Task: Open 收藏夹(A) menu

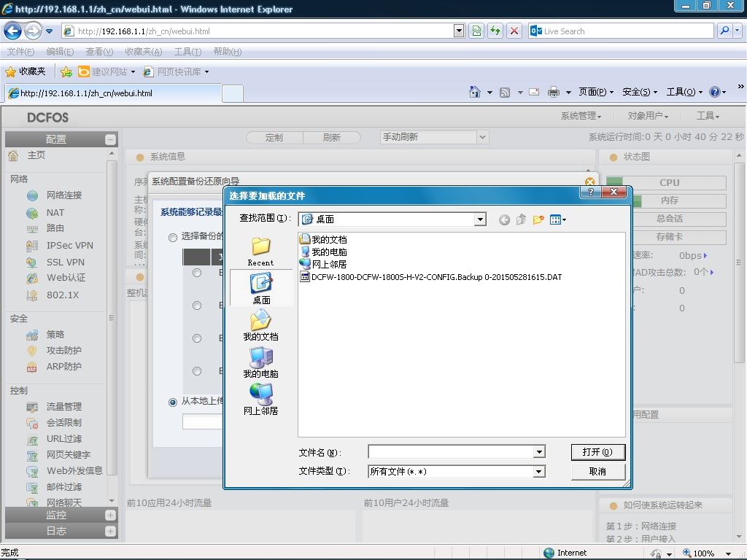Action: point(144,52)
